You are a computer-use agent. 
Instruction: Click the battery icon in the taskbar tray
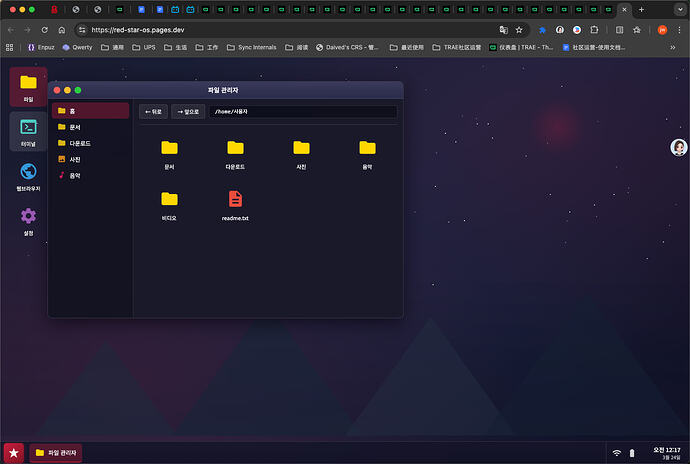632,453
